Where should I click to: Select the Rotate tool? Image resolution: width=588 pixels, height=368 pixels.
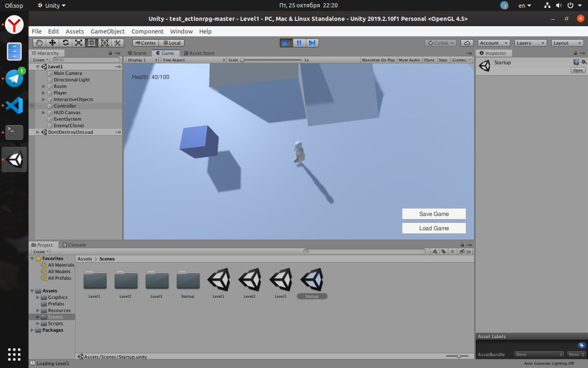pos(66,43)
